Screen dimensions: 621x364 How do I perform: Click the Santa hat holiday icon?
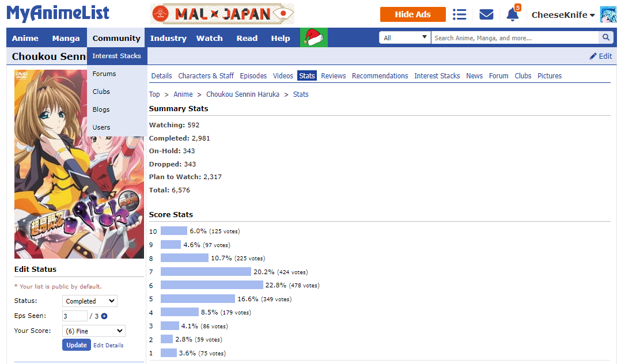[314, 38]
